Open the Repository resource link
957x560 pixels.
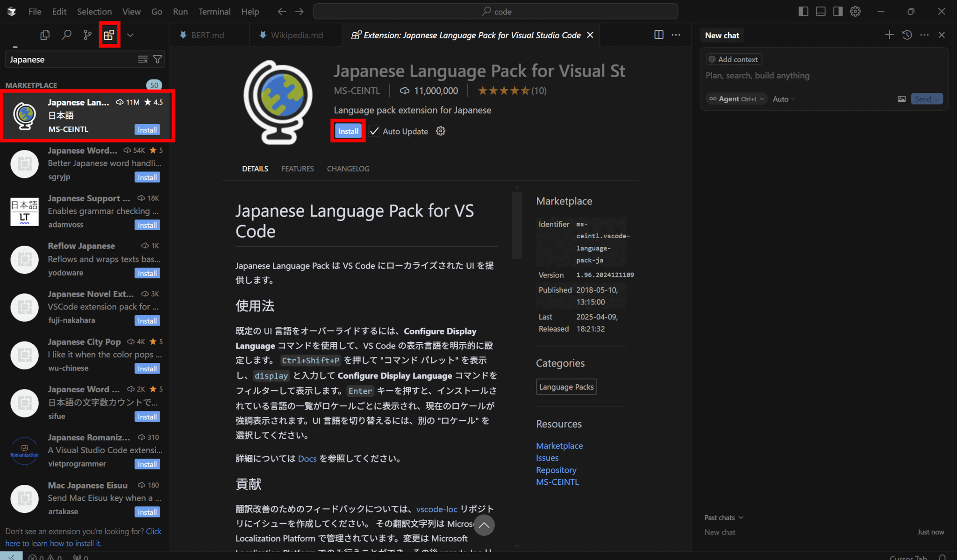[556, 470]
